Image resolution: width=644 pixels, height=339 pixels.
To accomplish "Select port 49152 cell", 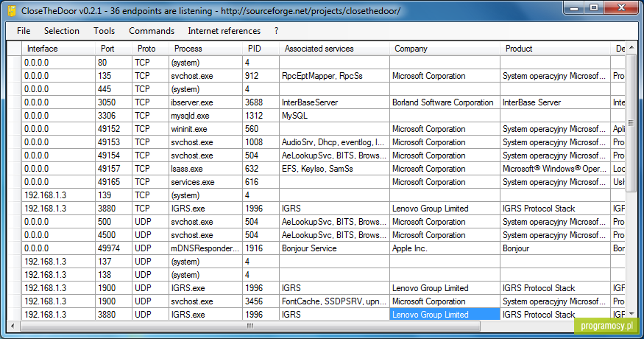I will pyautogui.click(x=114, y=129).
